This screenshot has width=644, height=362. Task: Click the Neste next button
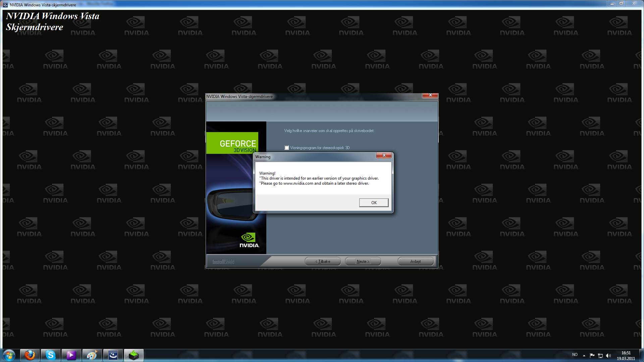[x=363, y=261]
